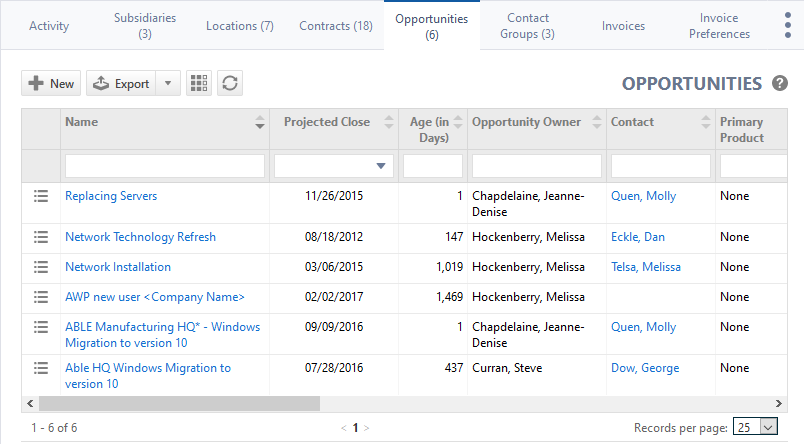The image size is (804, 444).
Task: Click the New button
Action: [x=51, y=84]
